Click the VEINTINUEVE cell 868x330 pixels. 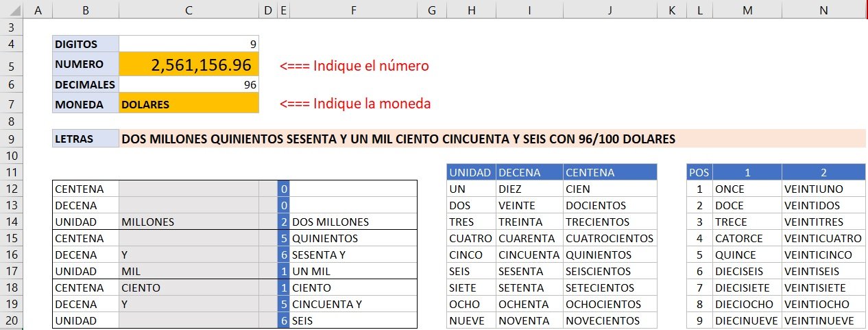point(823,320)
